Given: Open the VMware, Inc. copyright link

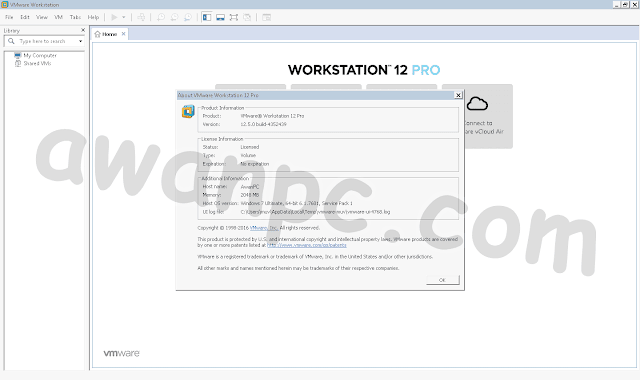Looking at the screenshot, I should point(264,228).
